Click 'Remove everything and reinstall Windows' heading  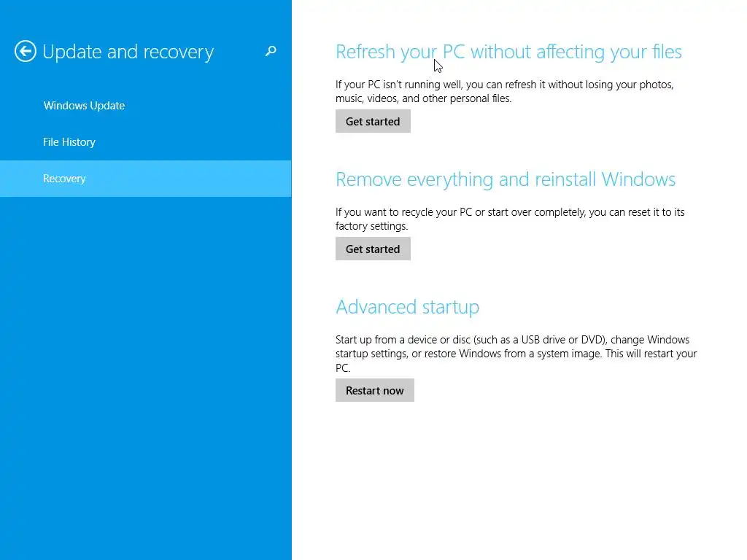[x=506, y=179]
